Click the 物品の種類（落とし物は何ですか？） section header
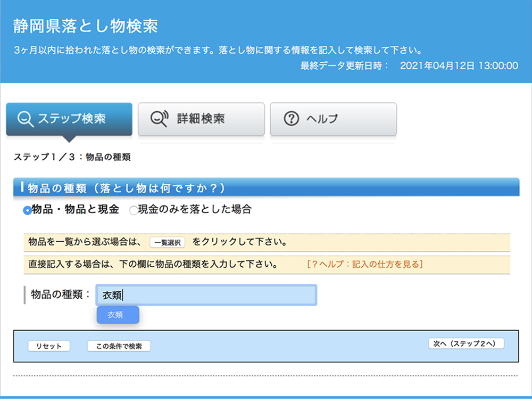This screenshot has width=532, height=402. pyautogui.click(x=267, y=187)
